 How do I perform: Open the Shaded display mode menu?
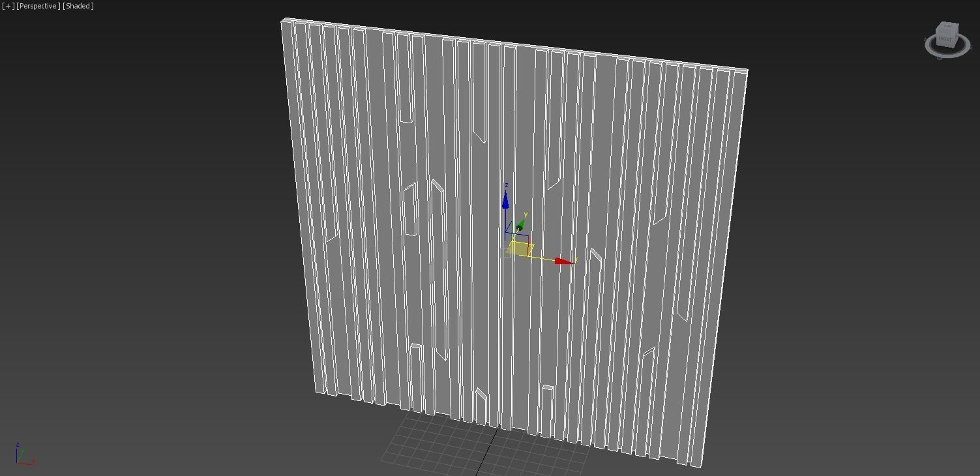78,6
